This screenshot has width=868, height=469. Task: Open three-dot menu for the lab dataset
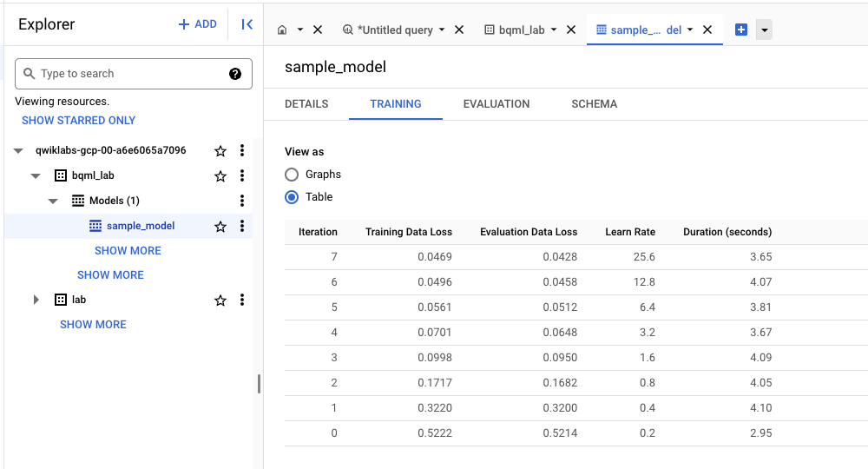click(242, 300)
